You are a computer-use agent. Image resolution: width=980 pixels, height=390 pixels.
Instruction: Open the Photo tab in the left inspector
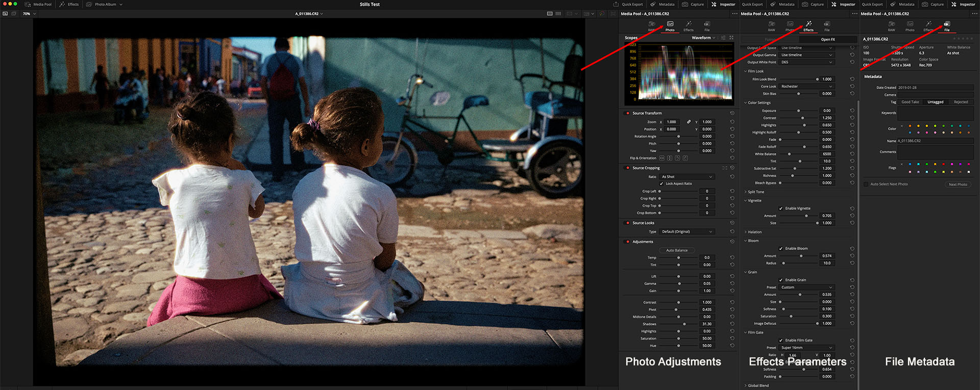coord(670,26)
